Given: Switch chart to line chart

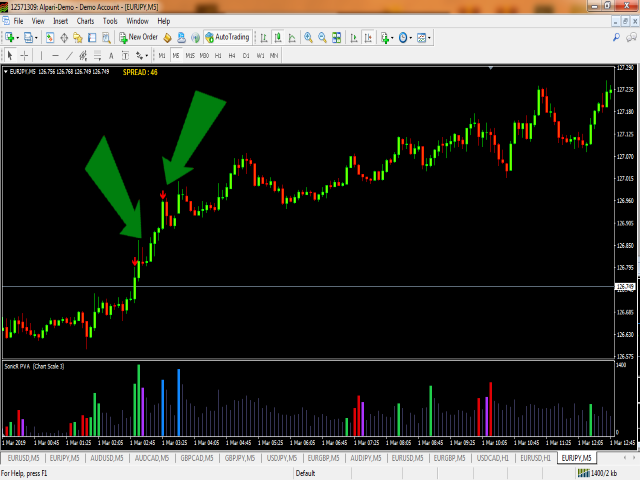Looking at the screenshot, I should (292, 38).
